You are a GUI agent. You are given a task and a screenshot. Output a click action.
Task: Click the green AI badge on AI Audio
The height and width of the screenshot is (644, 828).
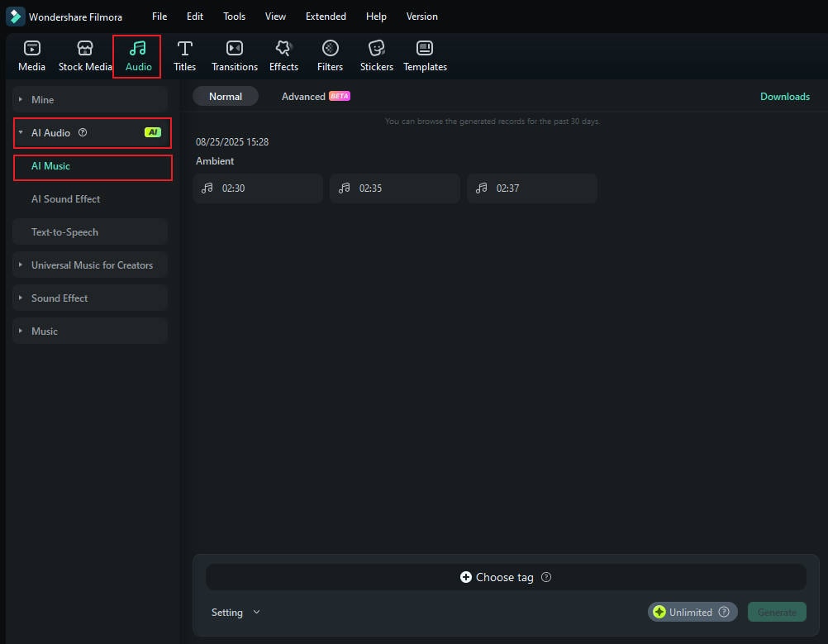pyautogui.click(x=153, y=132)
